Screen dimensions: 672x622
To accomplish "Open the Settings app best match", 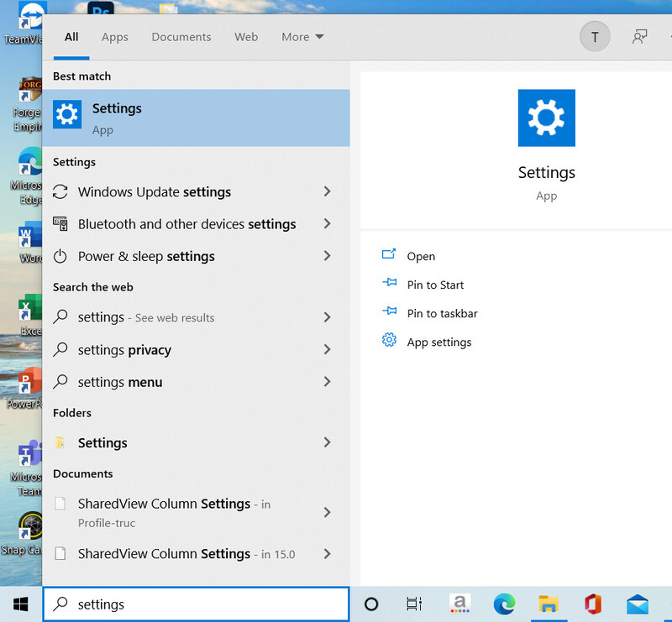I will (x=196, y=118).
